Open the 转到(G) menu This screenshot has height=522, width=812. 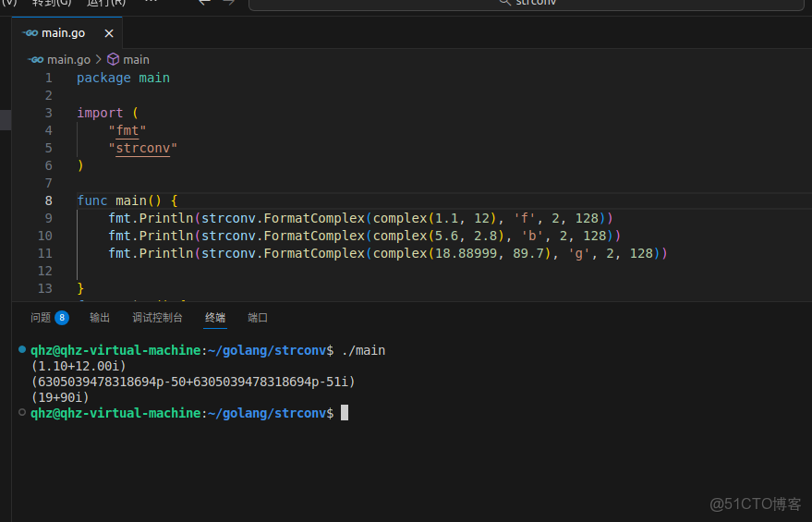pos(50,3)
